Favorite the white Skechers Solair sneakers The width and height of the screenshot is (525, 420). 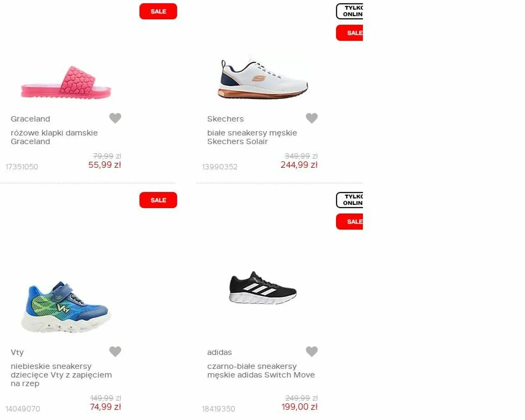312,118
